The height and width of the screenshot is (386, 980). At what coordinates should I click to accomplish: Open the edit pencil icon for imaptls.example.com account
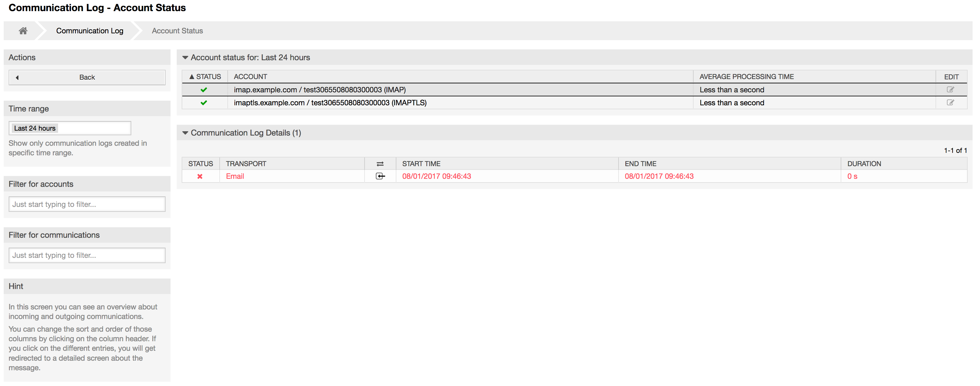(x=950, y=102)
